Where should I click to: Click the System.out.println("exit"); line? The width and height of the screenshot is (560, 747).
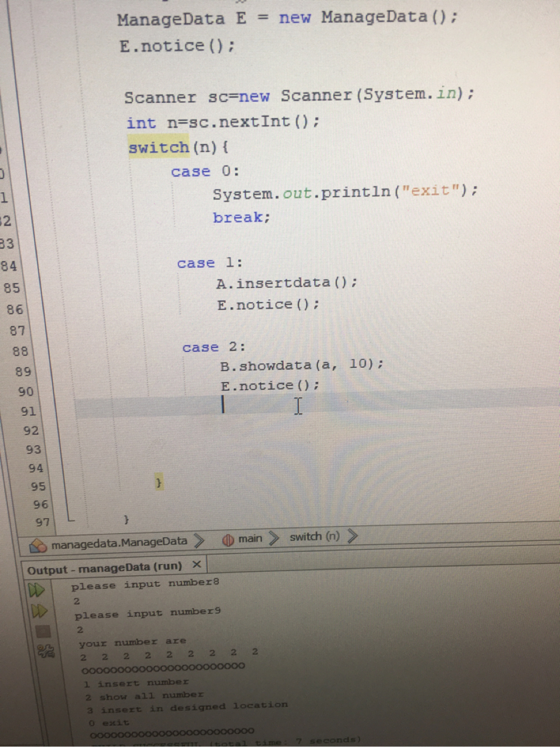(x=345, y=192)
